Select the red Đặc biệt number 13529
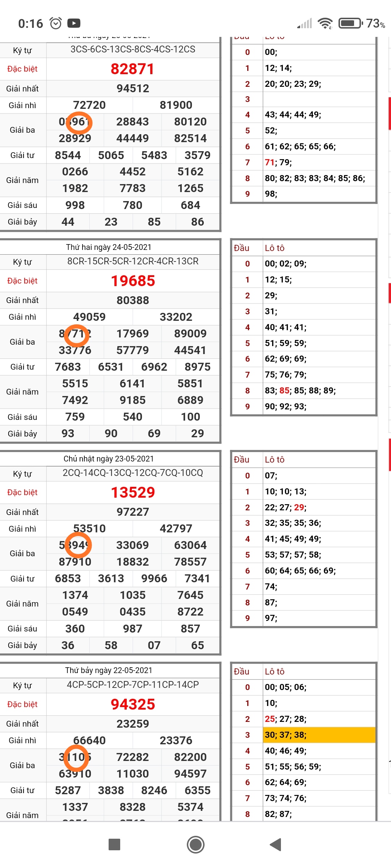The height and width of the screenshot is (868, 391). click(x=133, y=493)
